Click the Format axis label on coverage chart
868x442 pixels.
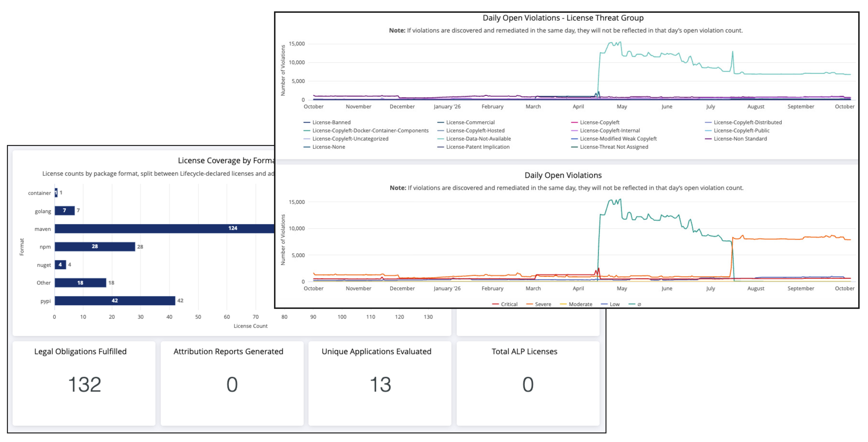click(x=22, y=247)
